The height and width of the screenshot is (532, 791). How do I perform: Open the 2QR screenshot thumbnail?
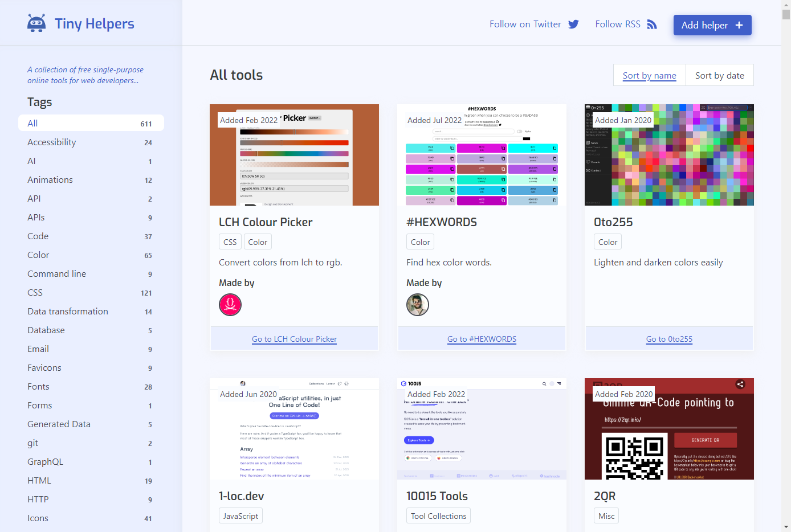pos(669,429)
